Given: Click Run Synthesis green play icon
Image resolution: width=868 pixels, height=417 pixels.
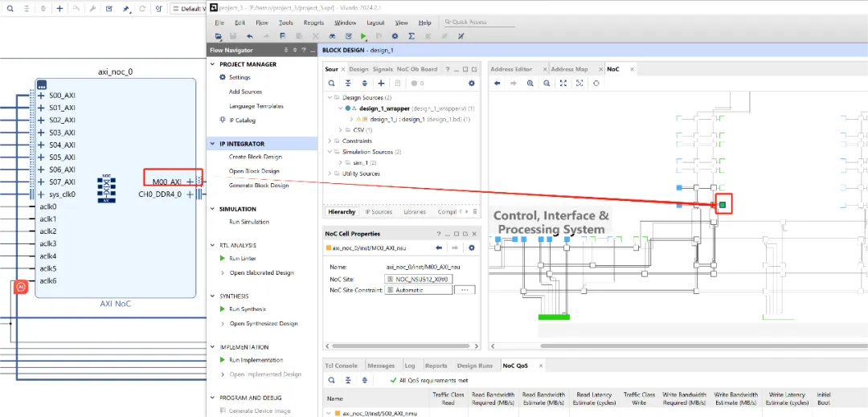Looking at the screenshot, I should (x=223, y=309).
